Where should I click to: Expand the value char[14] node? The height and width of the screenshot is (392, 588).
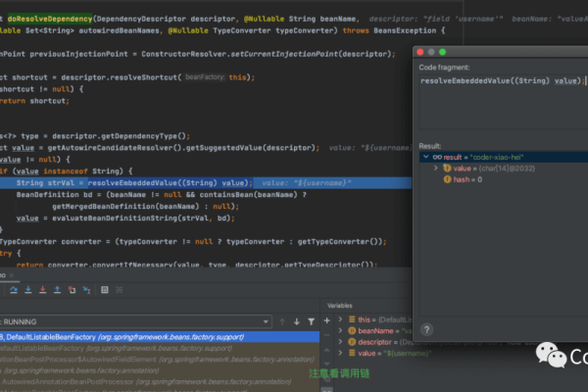point(436,168)
